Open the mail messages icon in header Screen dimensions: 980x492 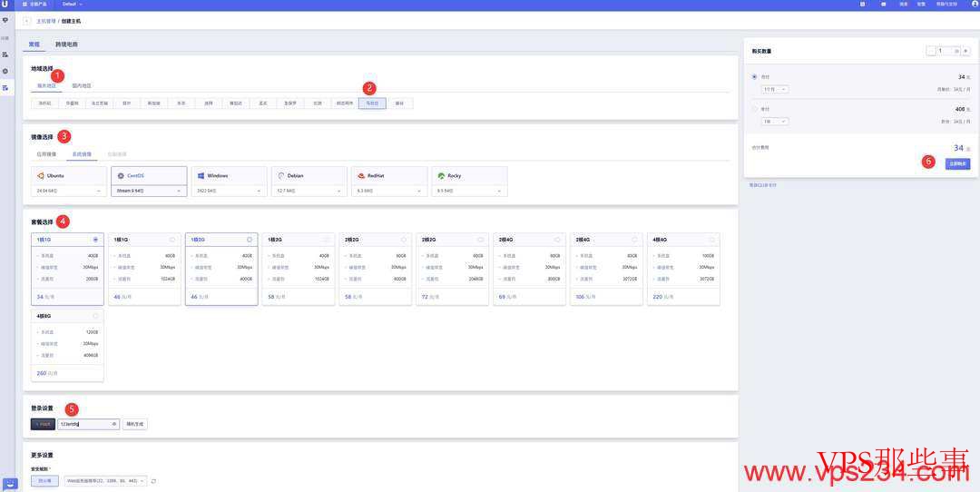tap(884, 4)
